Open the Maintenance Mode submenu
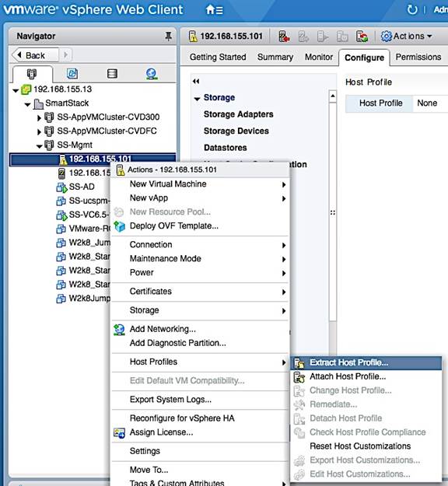Image resolution: width=448 pixels, height=486 pixels. [x=200, y=259]
